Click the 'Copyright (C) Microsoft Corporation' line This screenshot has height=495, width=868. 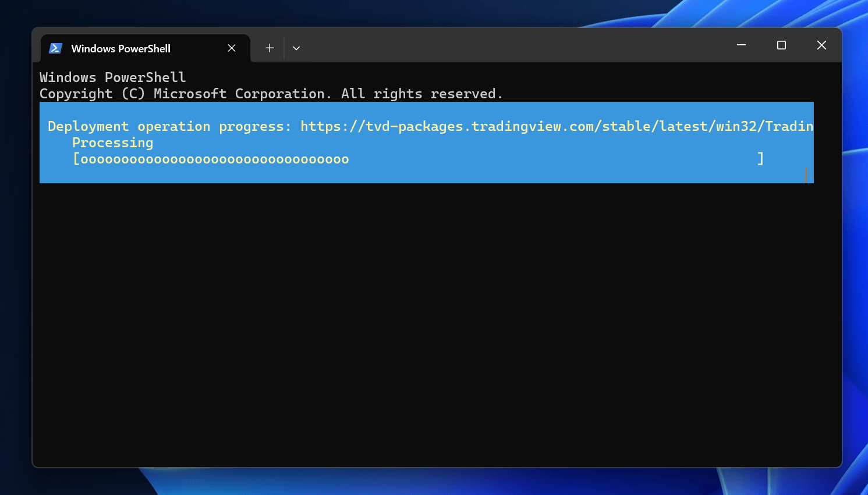[x=271, y=94]
